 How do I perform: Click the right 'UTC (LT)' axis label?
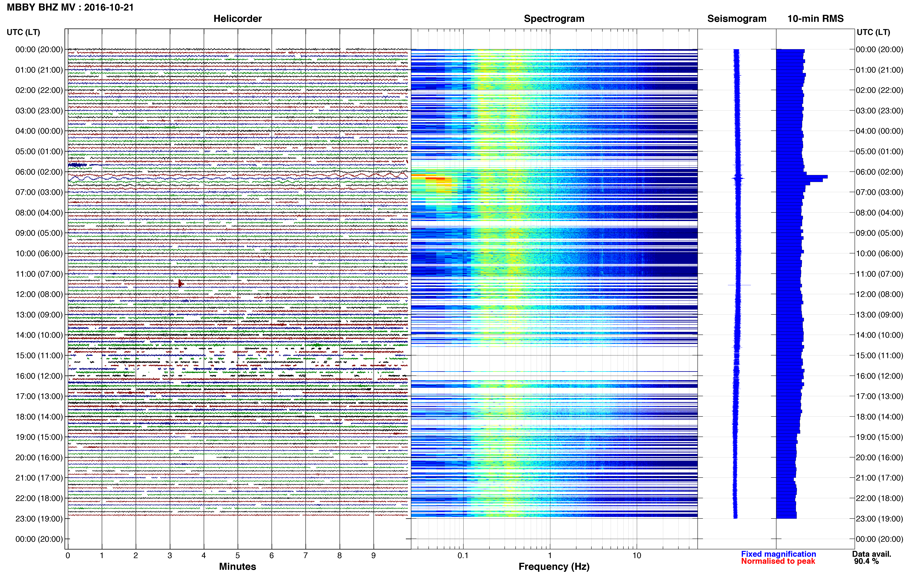[873, 32]
